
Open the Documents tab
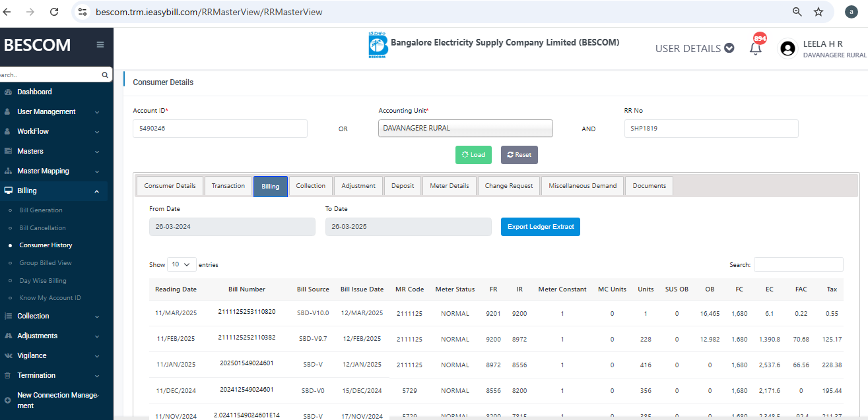[x=650, y=186]
